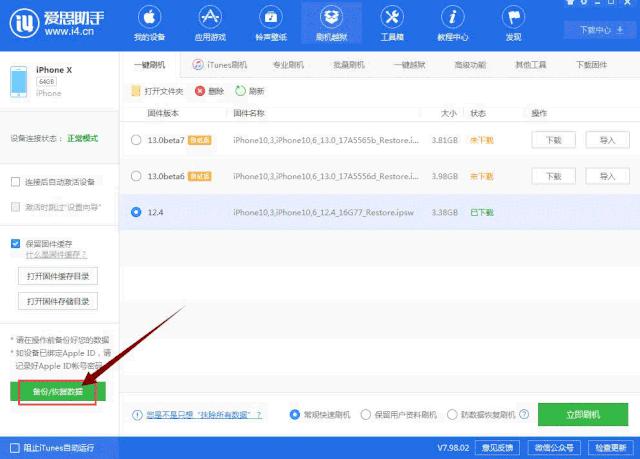Open 下载中心 download center button
The image size is (640, 459).
[601, 30]
